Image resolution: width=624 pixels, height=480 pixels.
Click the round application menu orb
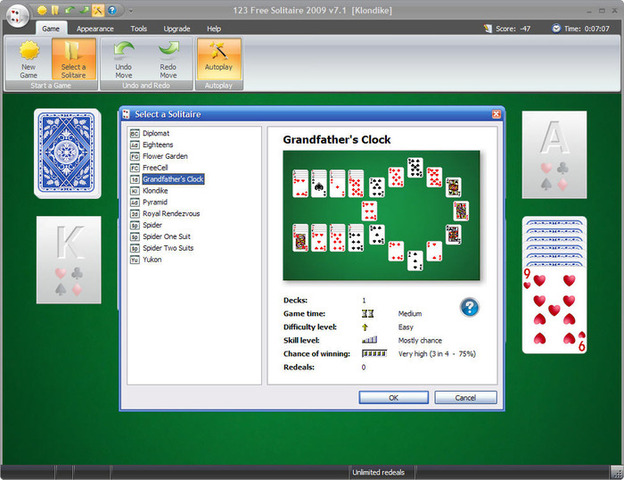[x=17, y=16]
